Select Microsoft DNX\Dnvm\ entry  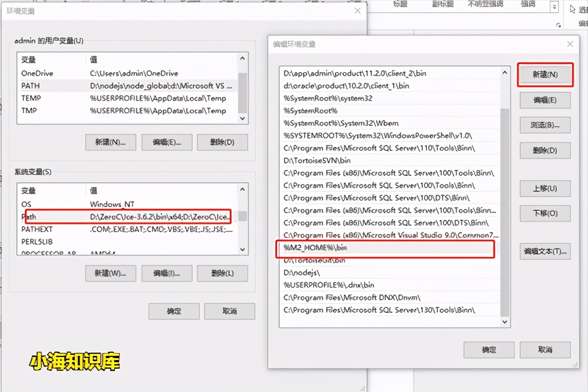pyautogui.click(x=391, y=297)
